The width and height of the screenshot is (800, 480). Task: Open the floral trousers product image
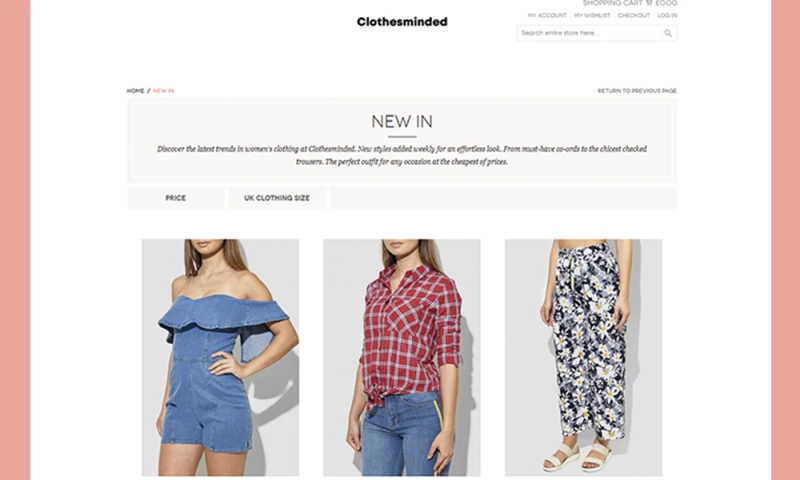(x=583, y=358)
